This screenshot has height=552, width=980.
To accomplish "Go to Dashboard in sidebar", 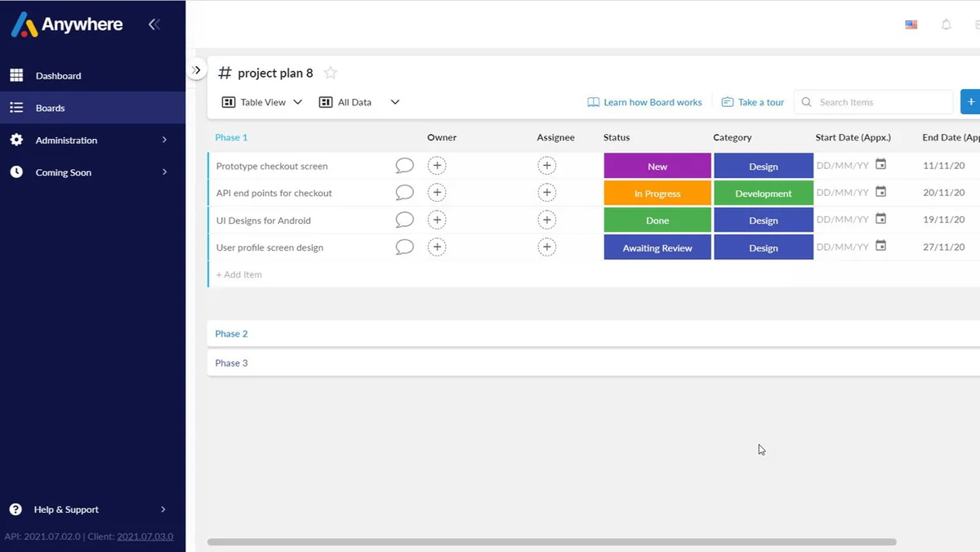I will coord(92,76).
